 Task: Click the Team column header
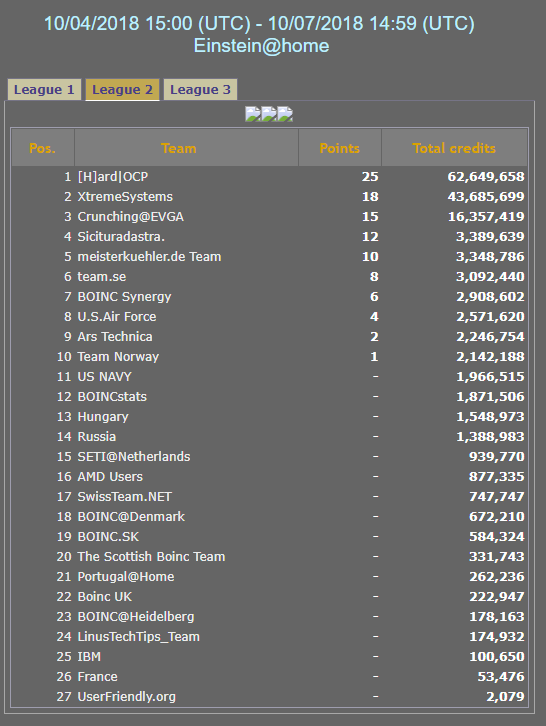(179, 148)
